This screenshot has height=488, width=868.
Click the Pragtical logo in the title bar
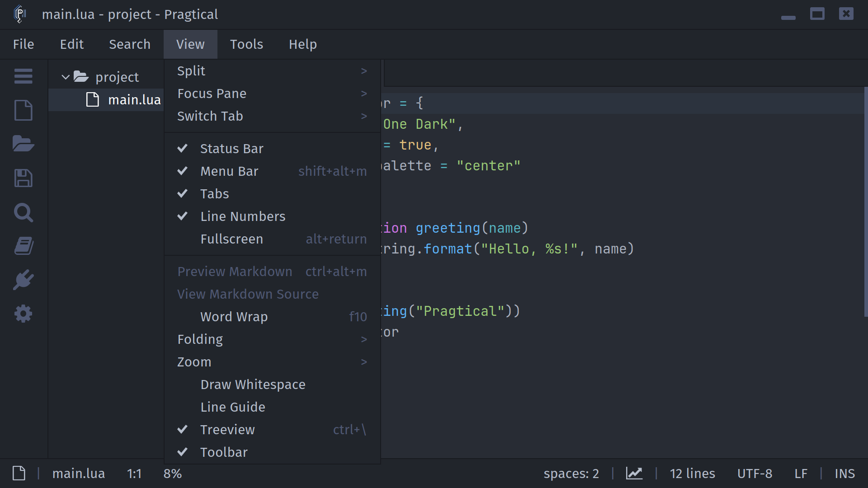[20, 14]
